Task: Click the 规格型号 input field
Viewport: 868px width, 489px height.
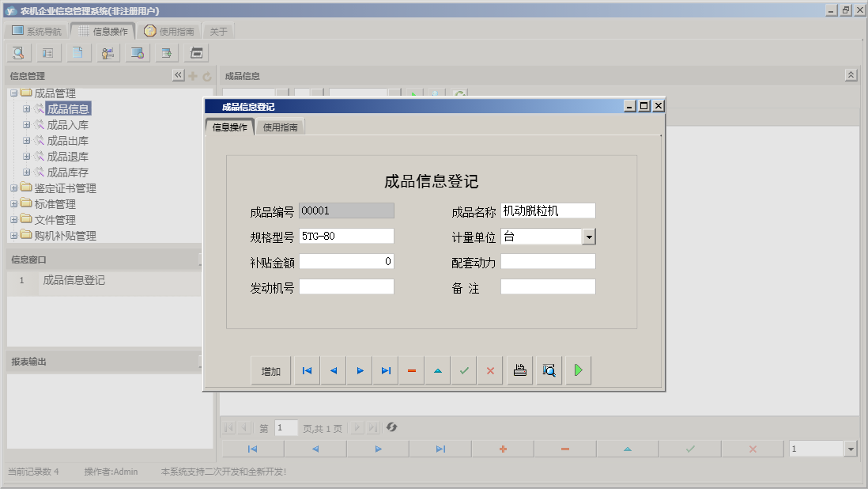Action: (346, 236)
